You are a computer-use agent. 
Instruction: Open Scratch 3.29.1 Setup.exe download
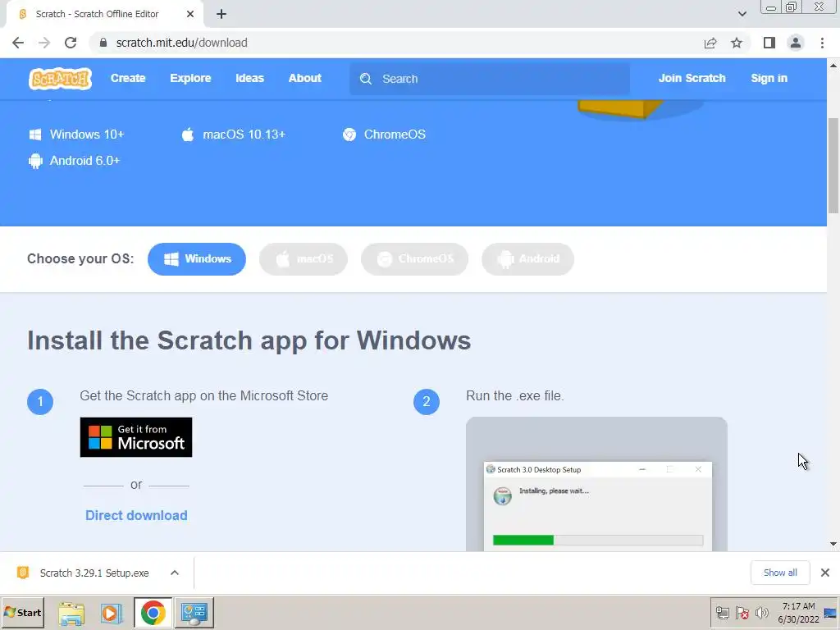(94, 573)
